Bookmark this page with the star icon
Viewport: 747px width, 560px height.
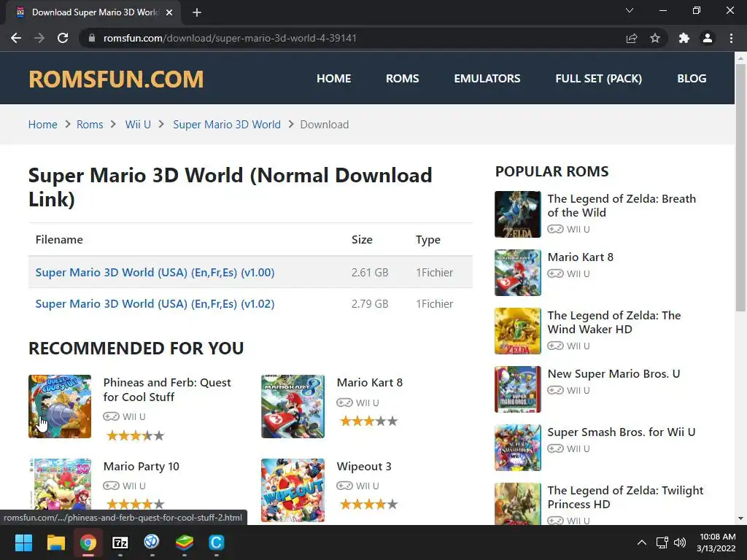(655, 38)
